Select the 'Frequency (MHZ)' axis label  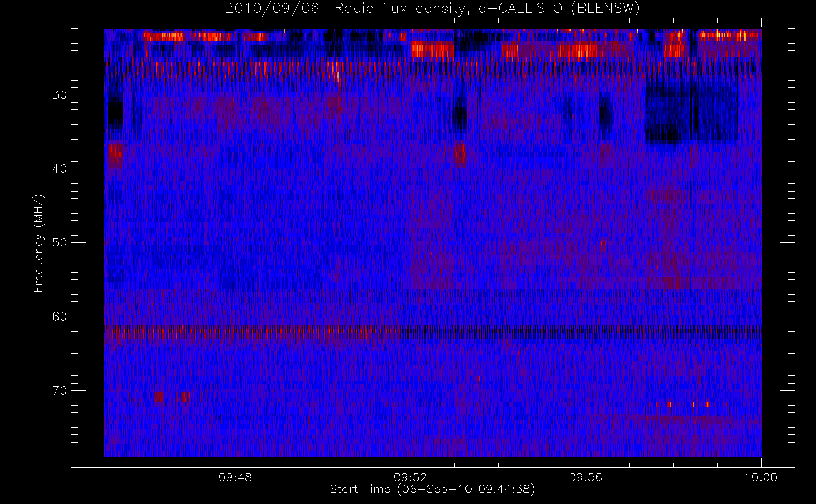tap(39, 243)
